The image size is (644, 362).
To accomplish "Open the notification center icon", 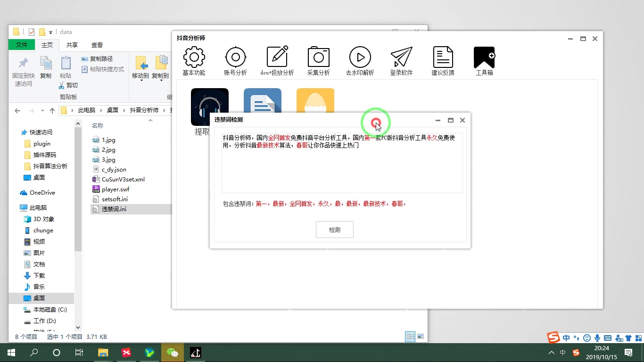I will [628, 352].
